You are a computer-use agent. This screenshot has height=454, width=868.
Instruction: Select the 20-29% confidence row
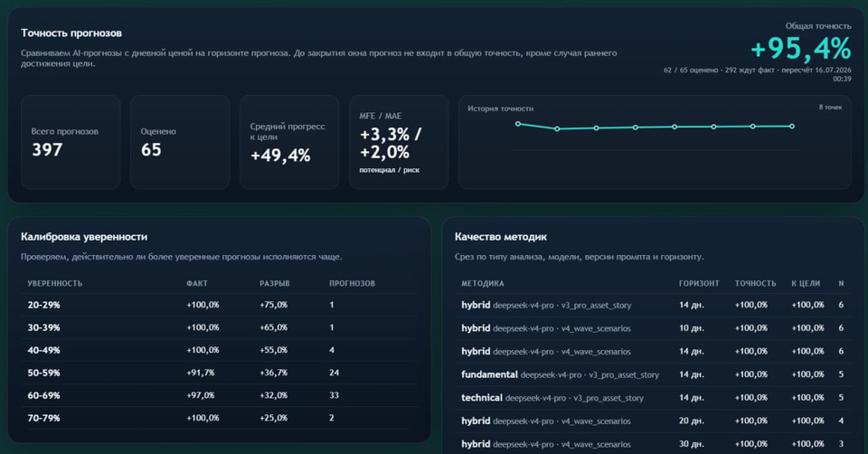click(220, 305)
